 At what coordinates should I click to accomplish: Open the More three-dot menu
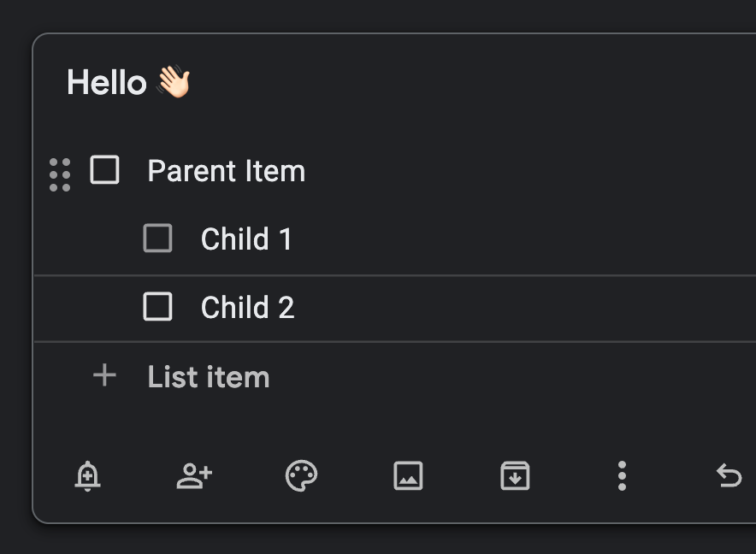[622, 475]
